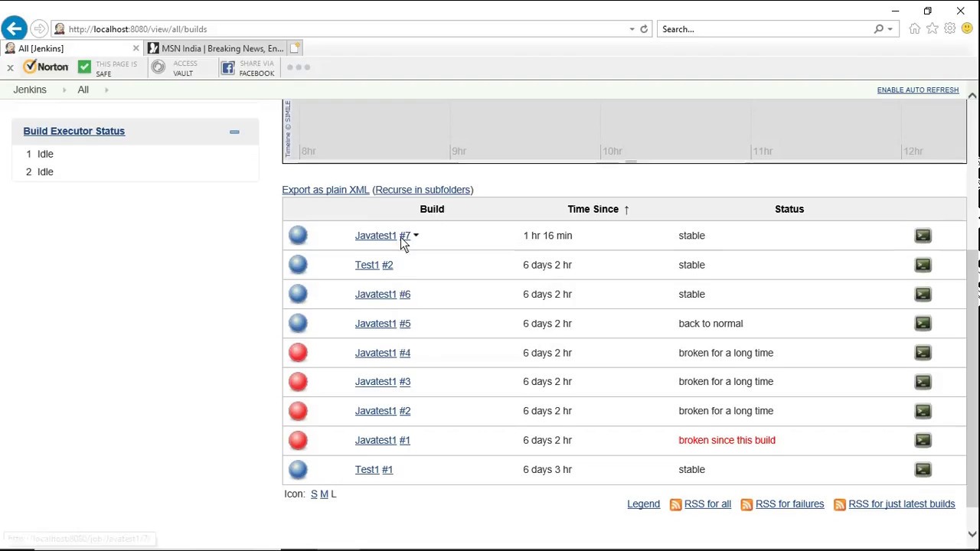This screenshot has height=551, width=980.
Task: Click the Status column header
Action: [789, 209]
